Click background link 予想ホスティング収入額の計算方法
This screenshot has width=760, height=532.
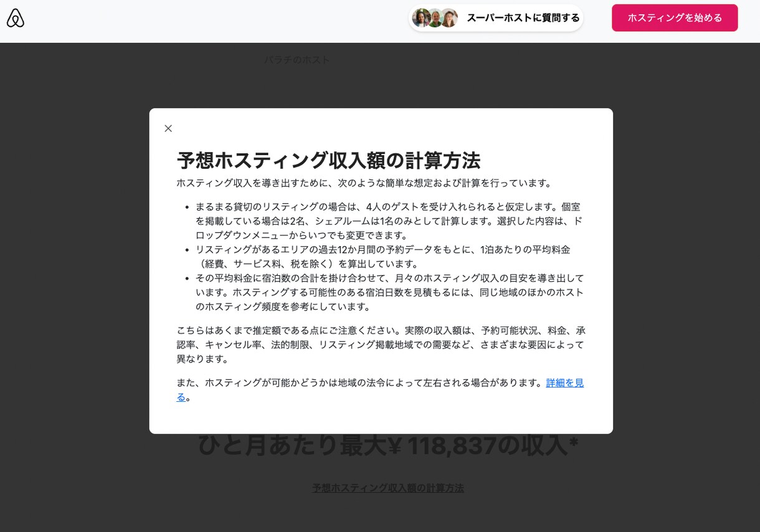click(388, 488)
